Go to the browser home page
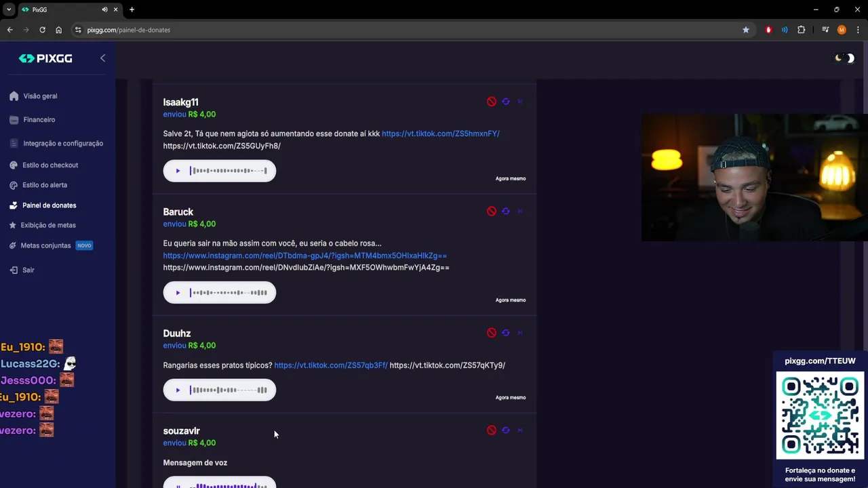The height and width of the screenshot is (488, 868). [59, 30]
